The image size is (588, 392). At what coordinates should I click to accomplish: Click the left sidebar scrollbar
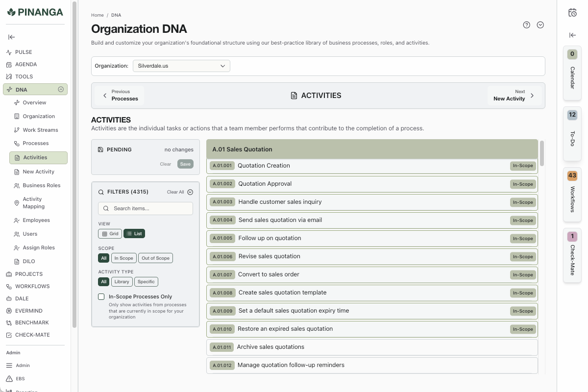[74, 164]
